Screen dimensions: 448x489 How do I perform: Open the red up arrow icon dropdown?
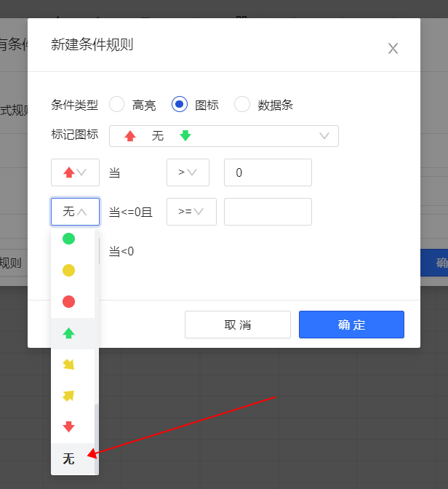[75, 172]
